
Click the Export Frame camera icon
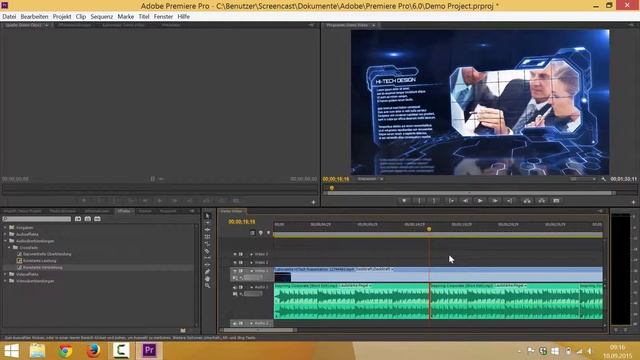[556, 201]
